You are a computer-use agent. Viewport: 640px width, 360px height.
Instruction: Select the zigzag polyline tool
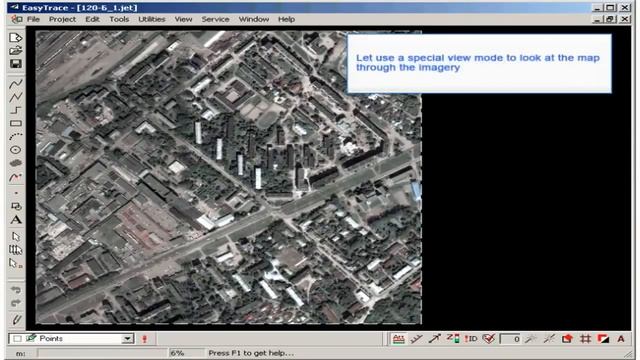pyautogui.click(x=16, y=97)
